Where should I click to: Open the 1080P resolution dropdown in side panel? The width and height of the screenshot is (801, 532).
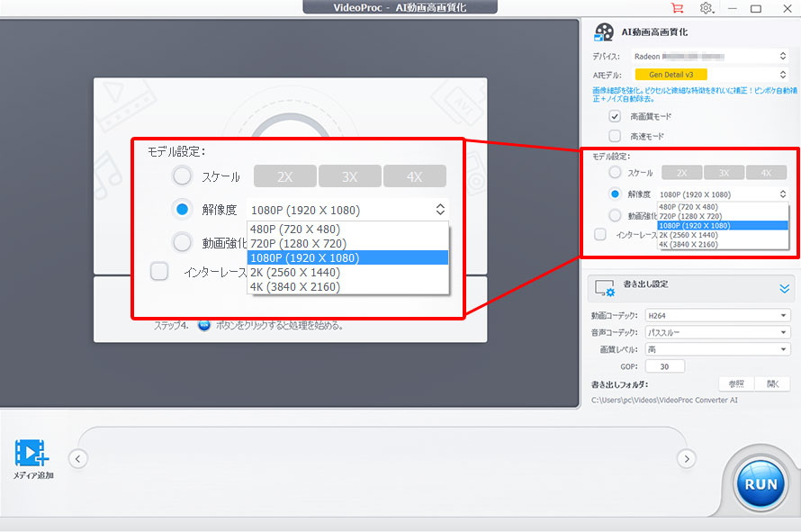coord(723,194)
